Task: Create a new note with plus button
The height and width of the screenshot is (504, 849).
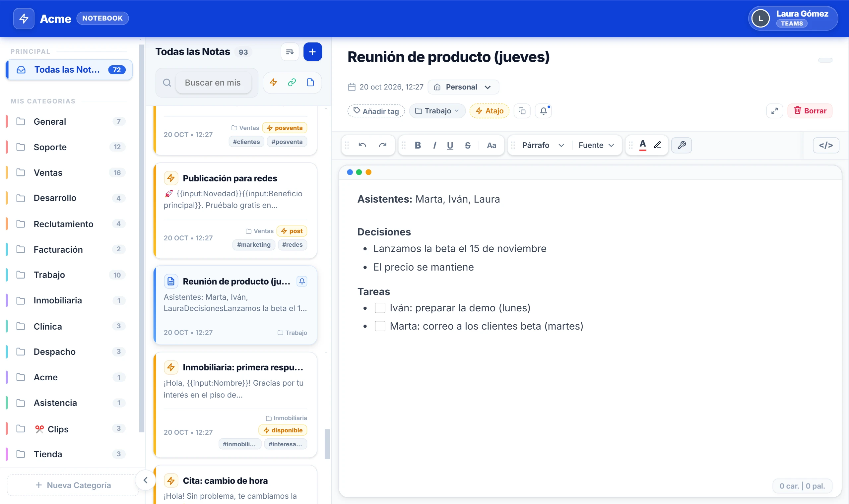Action: pyautogui.click(x=312, y=52)
